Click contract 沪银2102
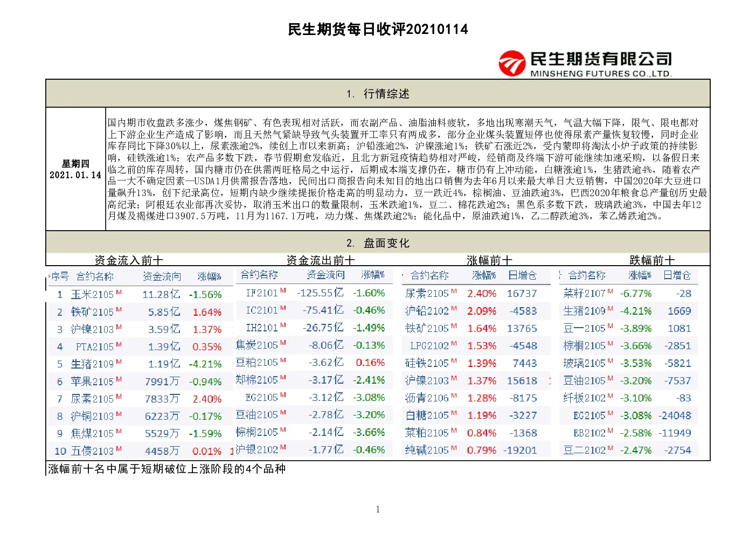The width and height of the screenshot is (756, 534). 257,449
